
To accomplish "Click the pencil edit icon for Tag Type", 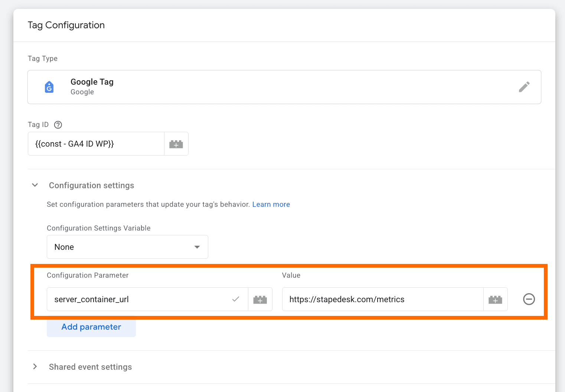I will (524, 87).
